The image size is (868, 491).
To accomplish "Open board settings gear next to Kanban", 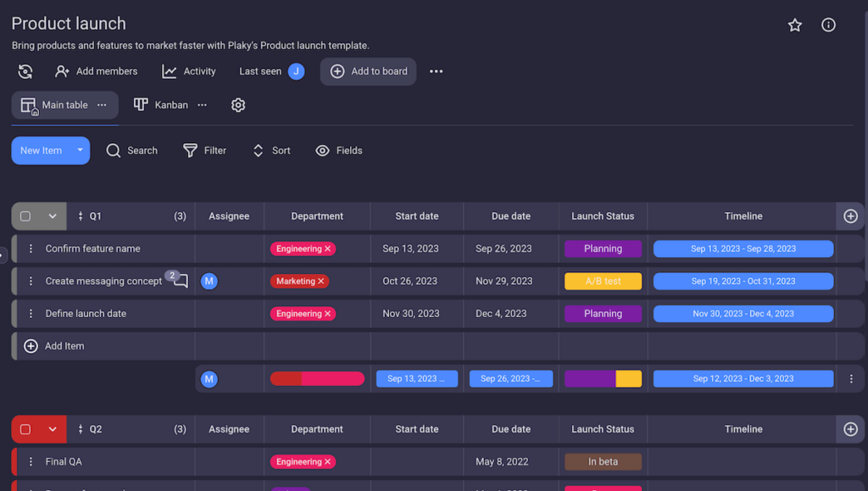I will point(238,105).
